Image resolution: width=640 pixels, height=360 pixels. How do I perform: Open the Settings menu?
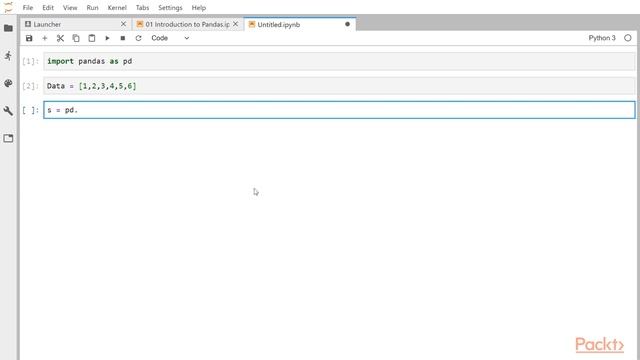pyautogui.click(x=170, y=8)
